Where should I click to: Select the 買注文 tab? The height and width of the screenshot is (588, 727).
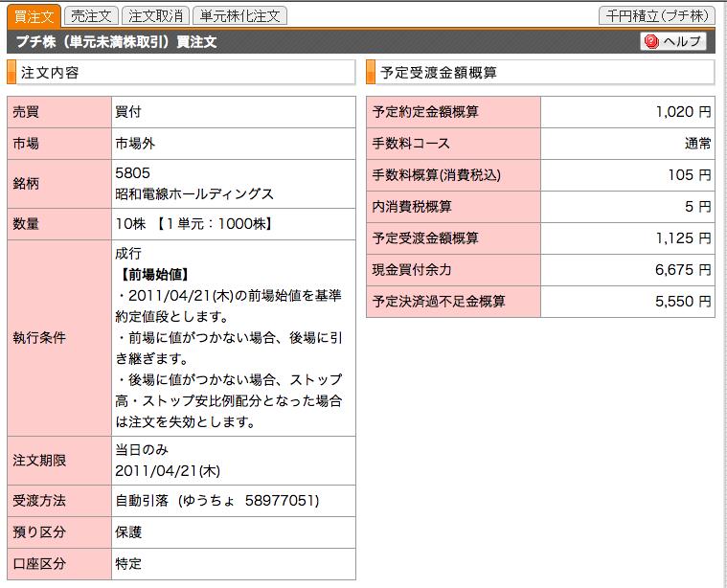pyautogui.click(x=33, y=15)
